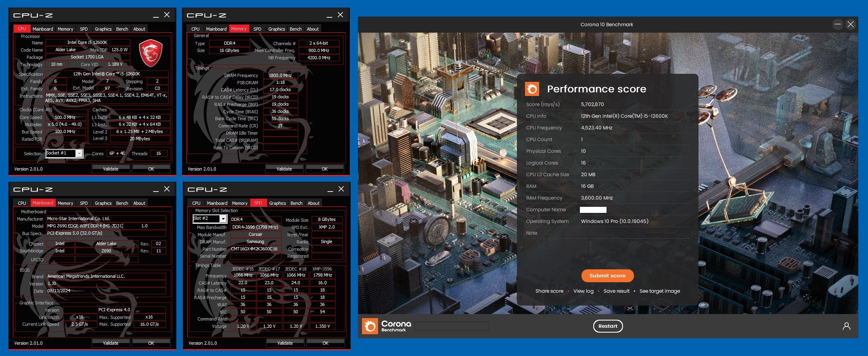Click the MSI dragon shield logo in CPU tab
The width and height of the screenshot is (868, 356).
(151, 53)
